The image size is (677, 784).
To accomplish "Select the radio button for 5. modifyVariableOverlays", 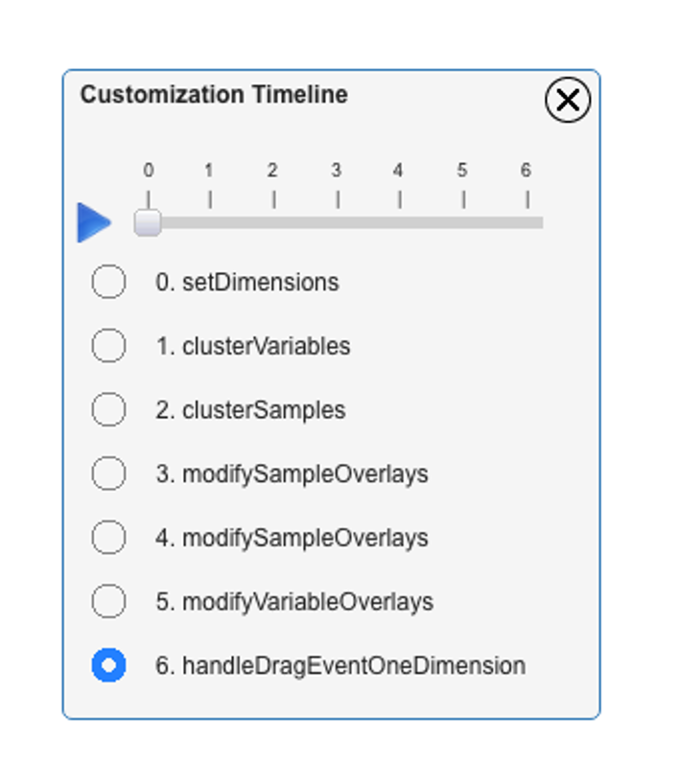I will click(x=108, y=602).
